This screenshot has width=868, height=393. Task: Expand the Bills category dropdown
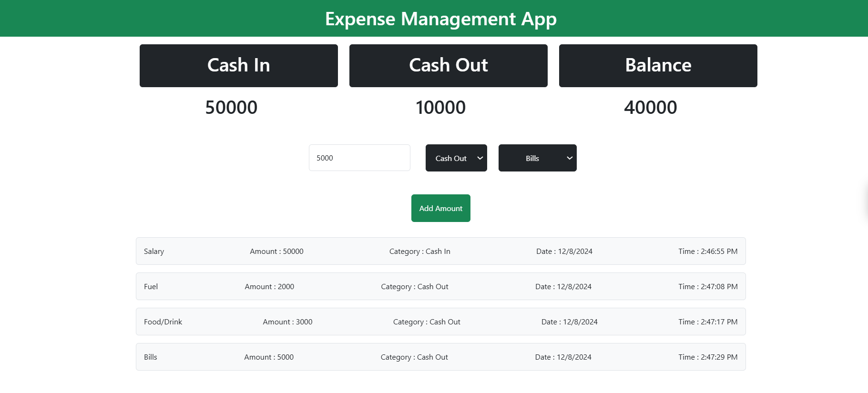(537, 158)
